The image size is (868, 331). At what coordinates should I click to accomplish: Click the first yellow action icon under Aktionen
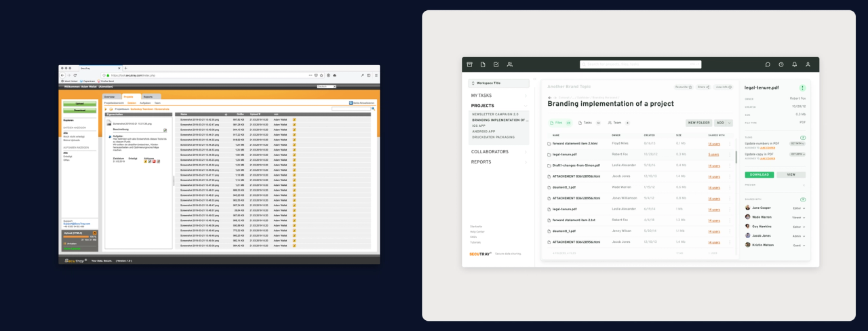(x=145, y=161)
